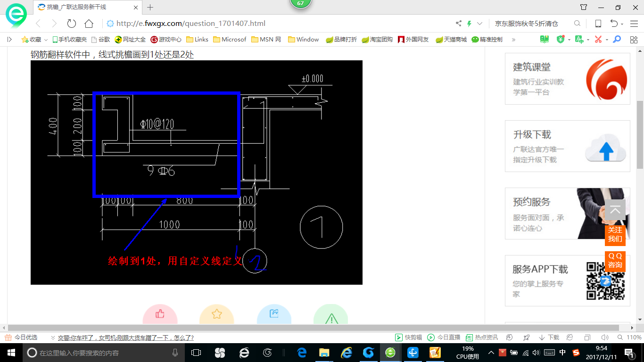This screenshot has height=362, width=644.
Task: Open the Microsof bookmark folder
Action: click(230, 40)
